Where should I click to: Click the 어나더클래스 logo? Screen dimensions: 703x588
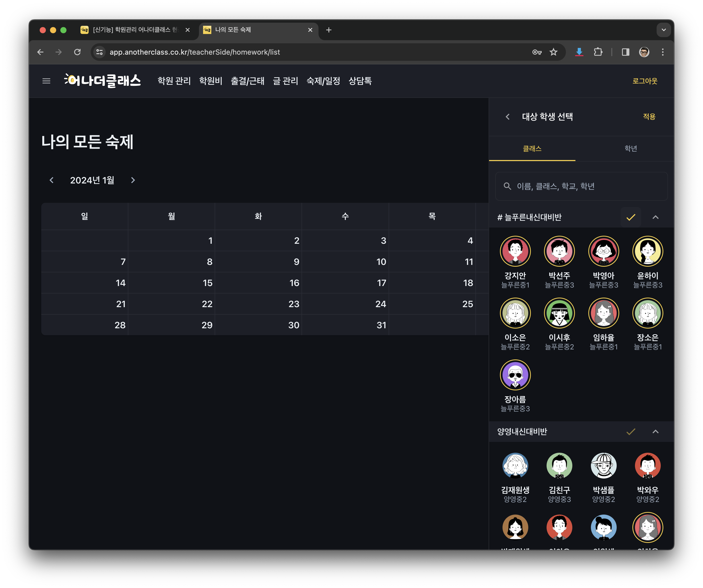pos(103,81)
